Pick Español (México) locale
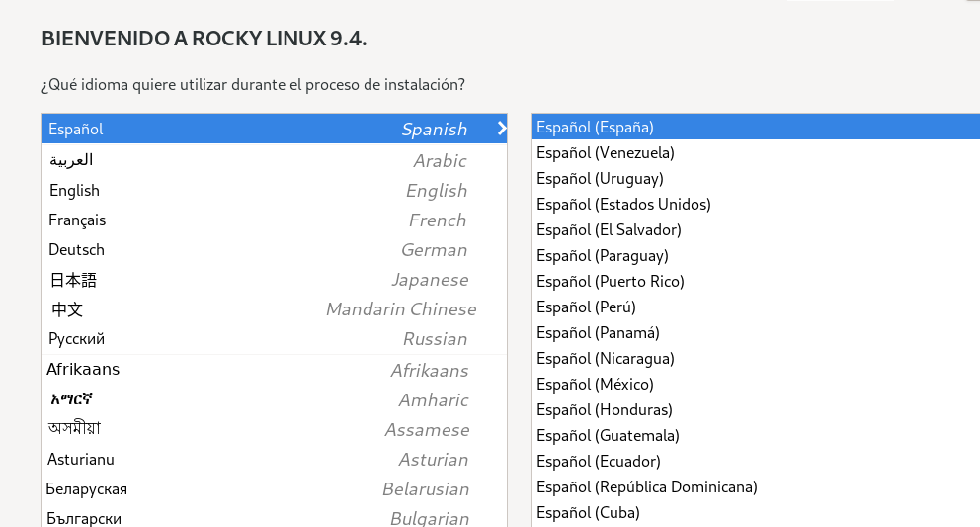Screen dimensions: 980x527 pyautogui.click(x=757, y=384)
